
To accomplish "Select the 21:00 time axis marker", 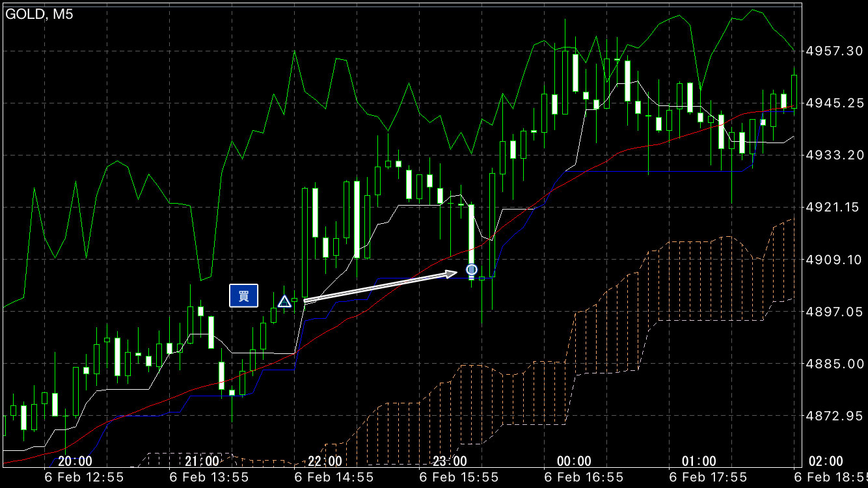I will 202,461.
